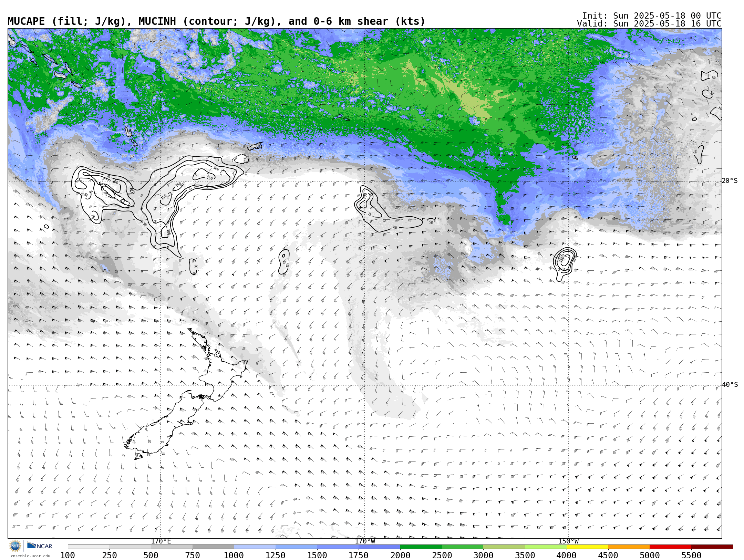Image resolution: width=744 pixels, height=560 pixels.
Task: Select the dark red colorbar swatch above 5500
Action: coord(712,547)
